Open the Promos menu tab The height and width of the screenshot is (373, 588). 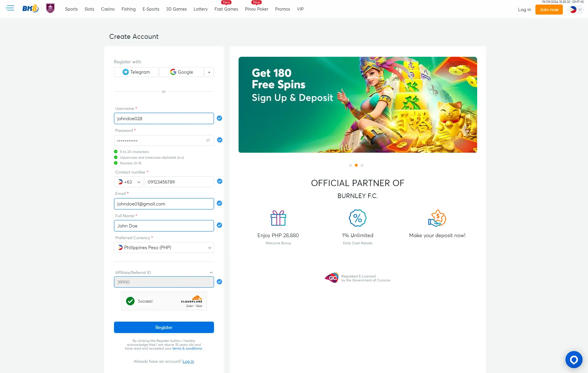tap(282, 9)
